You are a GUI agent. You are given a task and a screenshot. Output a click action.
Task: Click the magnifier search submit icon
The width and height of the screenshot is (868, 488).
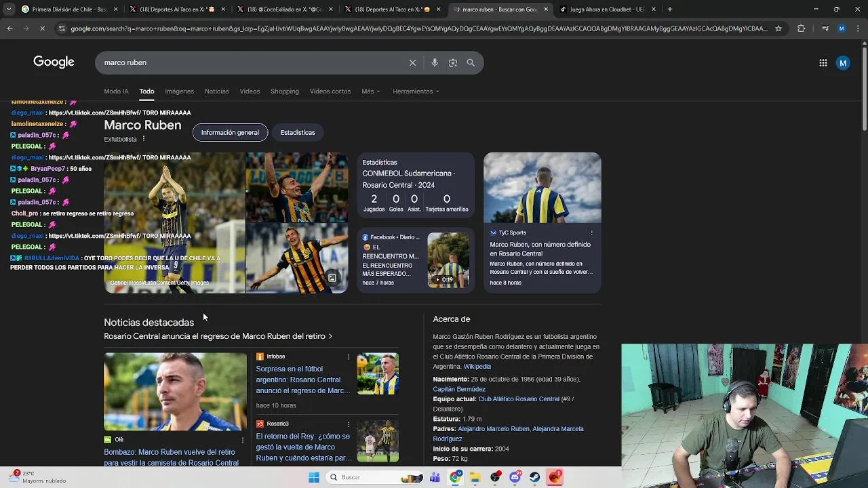471,62
